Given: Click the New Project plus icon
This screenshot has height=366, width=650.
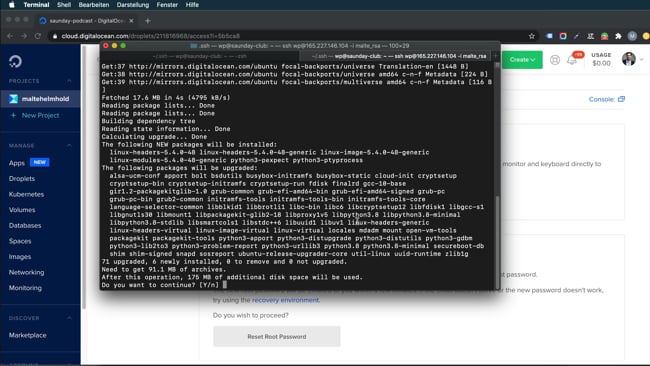Looking at the screenshot, I should pos(13,115).
